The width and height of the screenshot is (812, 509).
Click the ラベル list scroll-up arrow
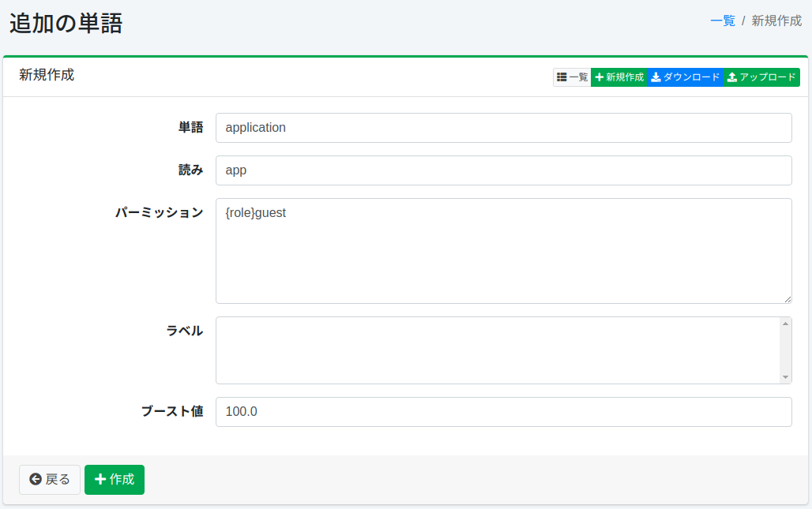click(x=785, y=324)
